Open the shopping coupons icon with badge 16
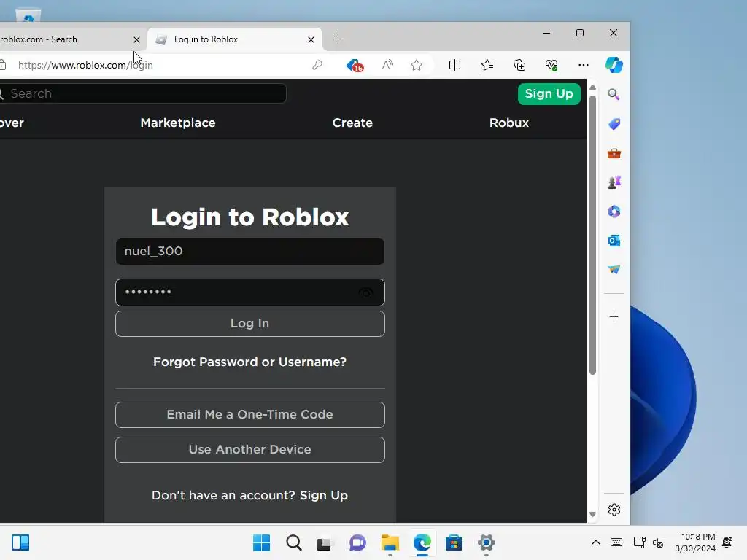The width and height of the screenshot is (747, 560). click(355, 65)
